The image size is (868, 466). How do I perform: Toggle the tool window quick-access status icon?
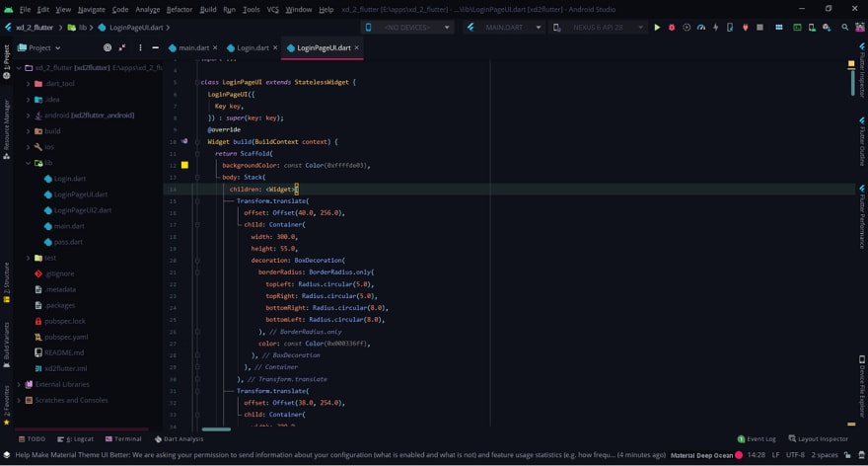coord(7,455)
